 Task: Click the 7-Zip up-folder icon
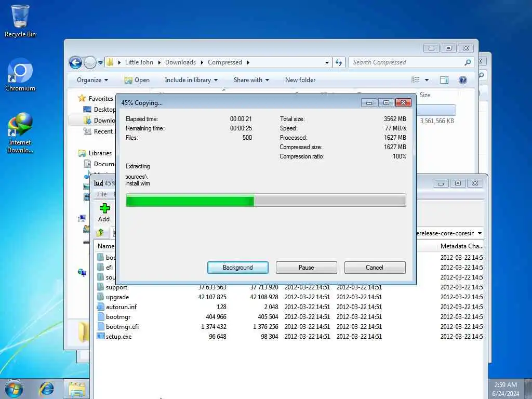pos(100,233)
